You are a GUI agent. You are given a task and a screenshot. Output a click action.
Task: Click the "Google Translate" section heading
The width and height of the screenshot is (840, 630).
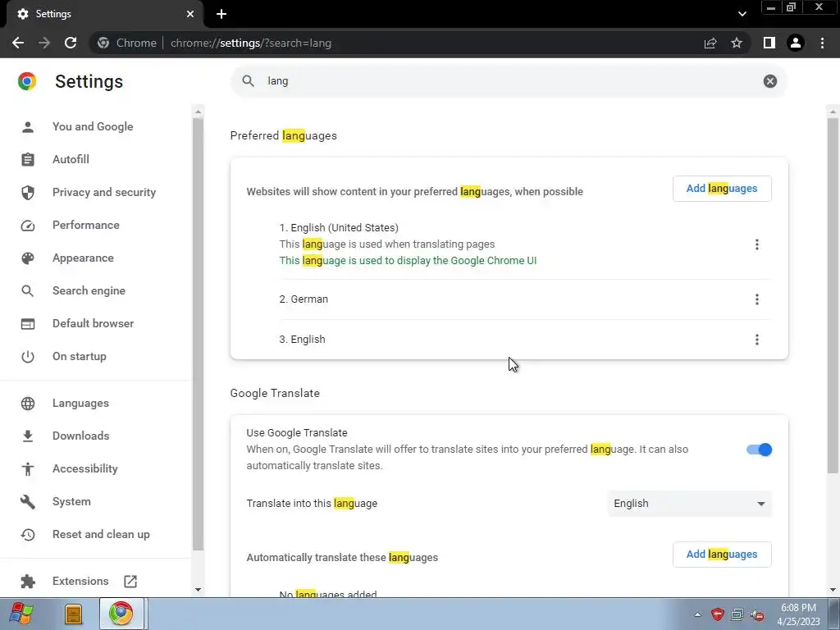point(275,393)
